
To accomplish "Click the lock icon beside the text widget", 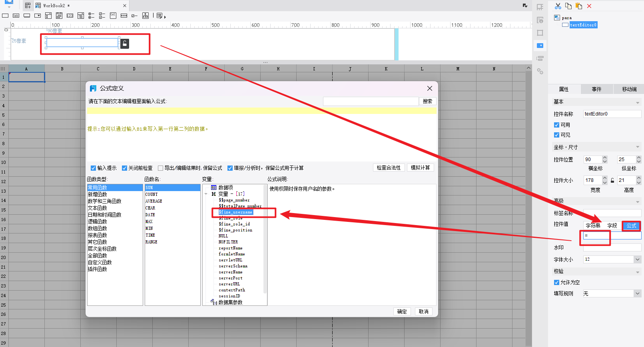I will click(x=125, y=44).
